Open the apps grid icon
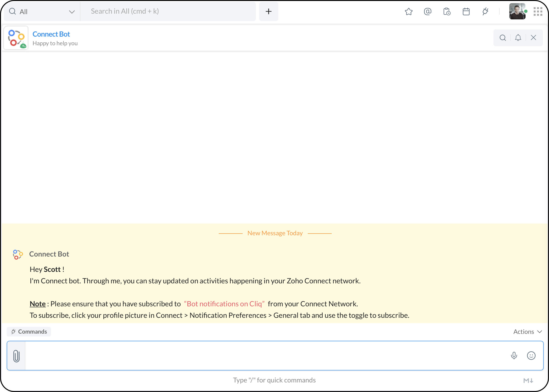The image size is (549, 392). point(538,11)
